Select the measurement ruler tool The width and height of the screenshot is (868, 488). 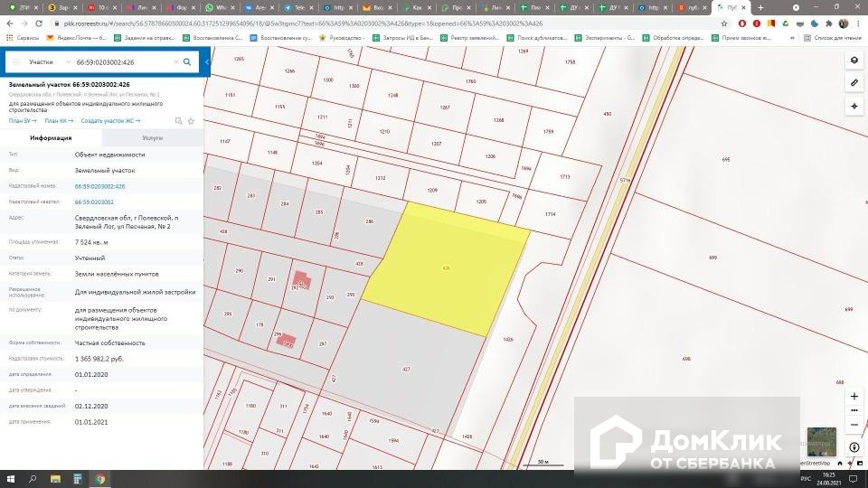(854, 83)
